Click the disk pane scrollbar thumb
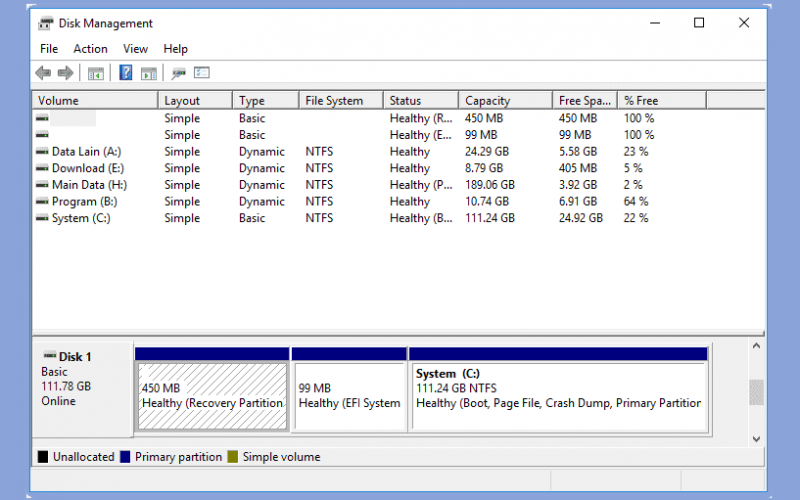The image size is (800, 500). (x=756, y=393)
